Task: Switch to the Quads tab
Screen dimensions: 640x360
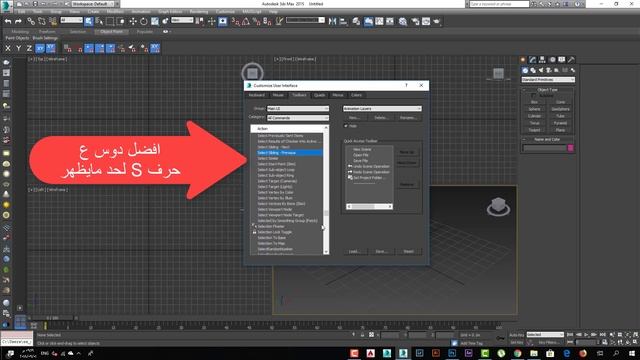Action: [x=319, y=95]
